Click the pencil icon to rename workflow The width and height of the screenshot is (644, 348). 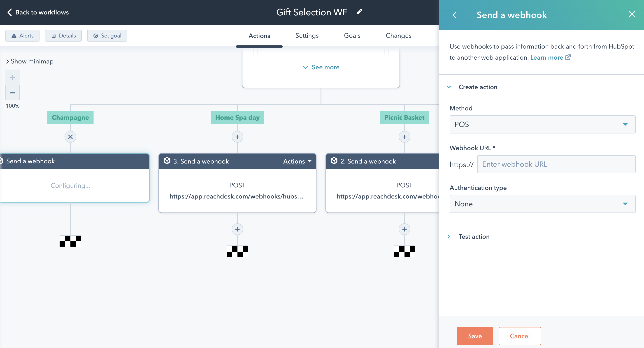[x=359, y=12]
